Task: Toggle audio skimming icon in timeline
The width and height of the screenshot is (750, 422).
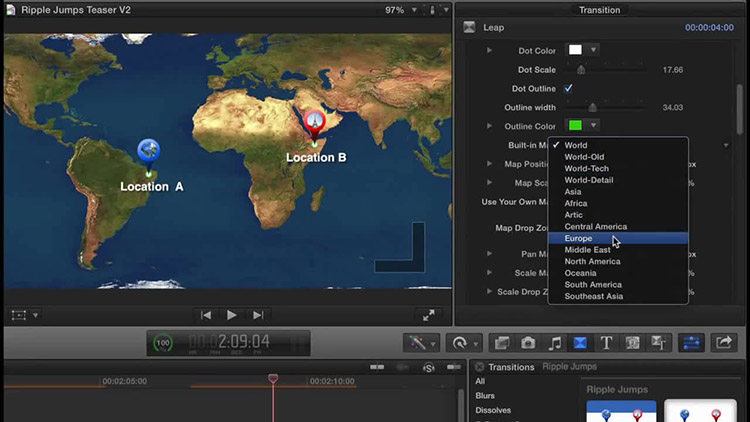Action: [x=402, y=367]
